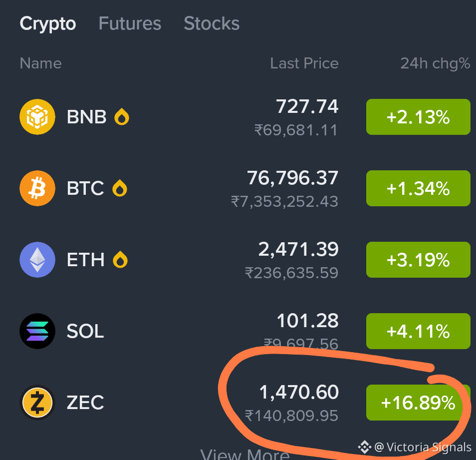Sort by the Name column header

[41, 63]
